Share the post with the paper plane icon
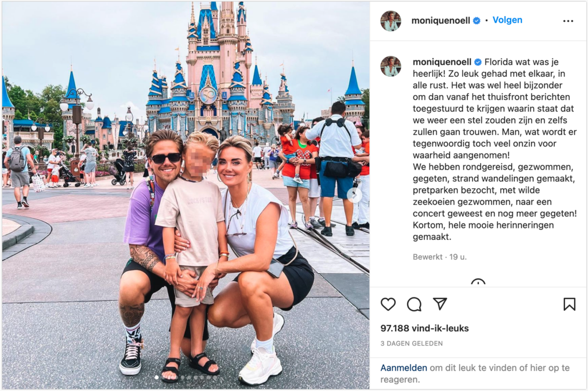Image resolution: width=588 pixels, height=391 pixels. point(440,304)
